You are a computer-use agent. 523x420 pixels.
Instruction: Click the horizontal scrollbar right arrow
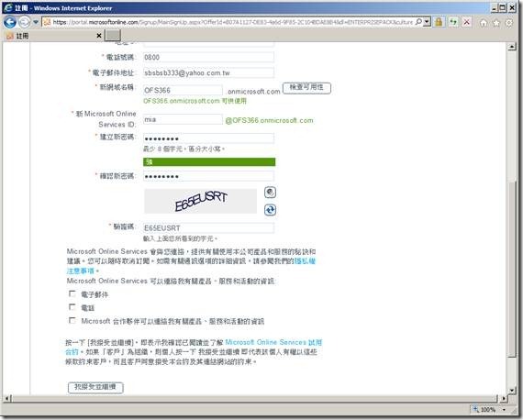click(x=504, y=398)
